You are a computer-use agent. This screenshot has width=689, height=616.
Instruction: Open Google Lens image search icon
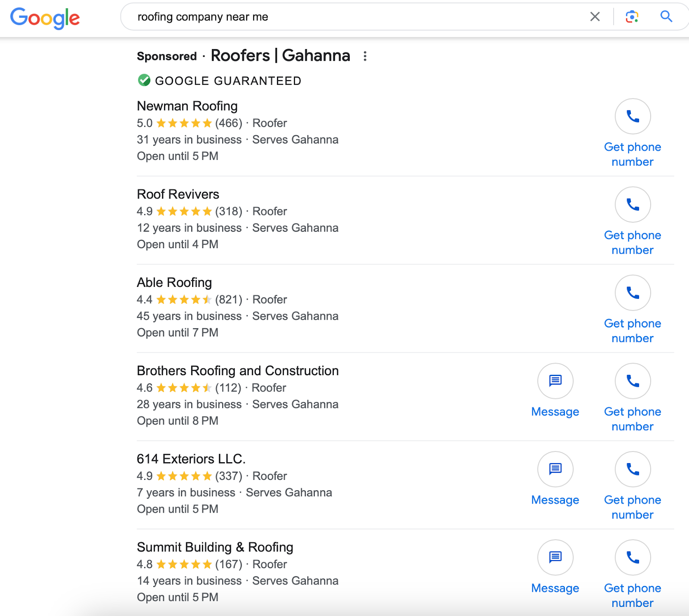point(632,17)
